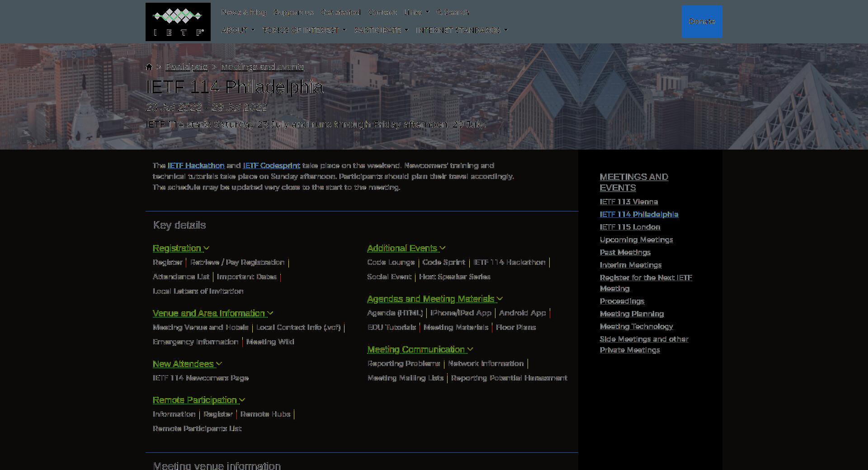Open the PARTICIPATE dropdown menu
The width and height of the screenshot is (868, 470).
[x=381, y=30]
